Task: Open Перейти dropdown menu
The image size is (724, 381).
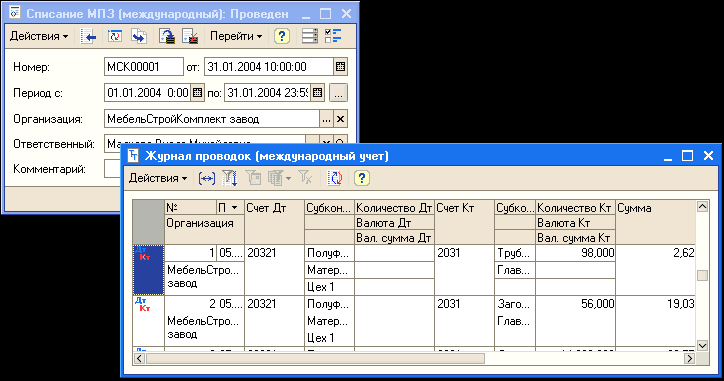Action: 236,36
